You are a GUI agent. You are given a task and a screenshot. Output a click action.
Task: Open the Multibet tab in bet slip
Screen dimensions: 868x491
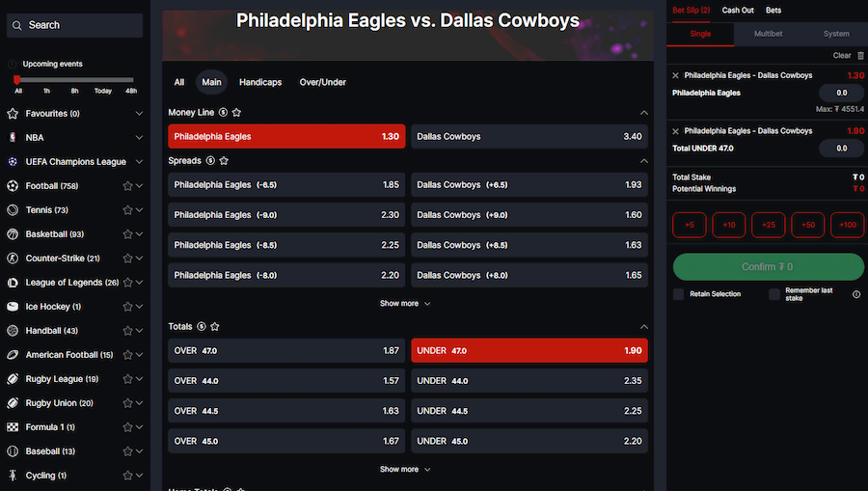(x=768, y=34)
